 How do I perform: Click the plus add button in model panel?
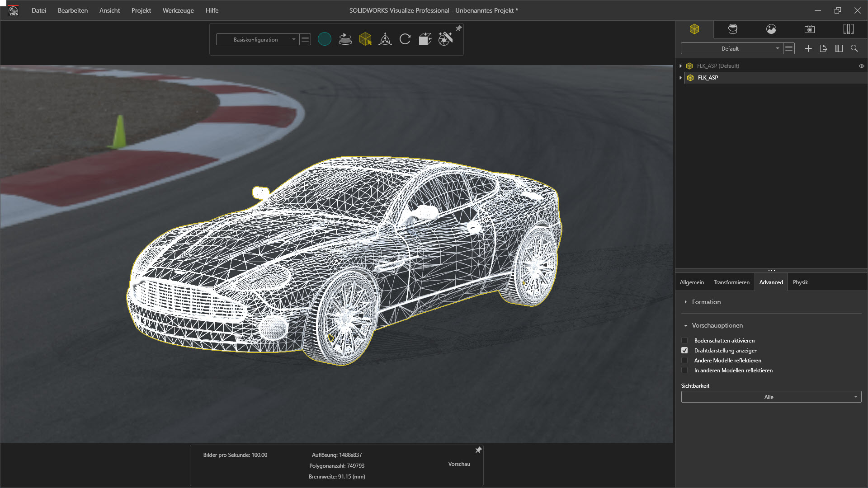tap(808, 48)
